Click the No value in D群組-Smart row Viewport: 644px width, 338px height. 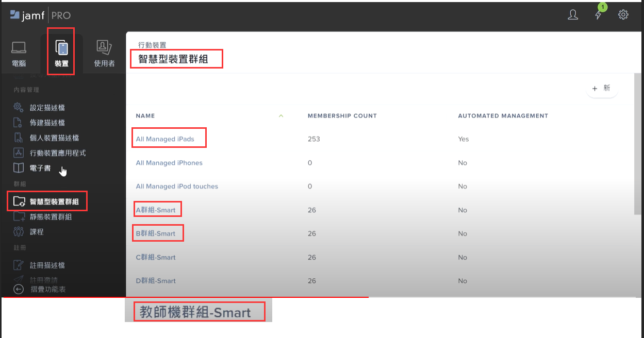pyautogui.click(x=463, y=281)
